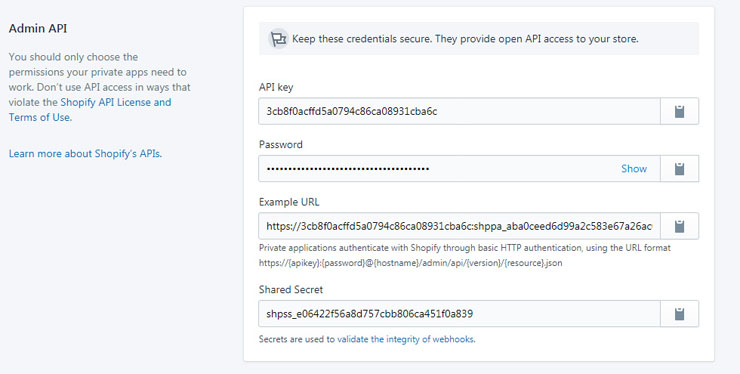Image resolution: width=740 pixels, height=374 pixels.
Task: Open Shopify API License and Terms link
Action: [90, 110]
